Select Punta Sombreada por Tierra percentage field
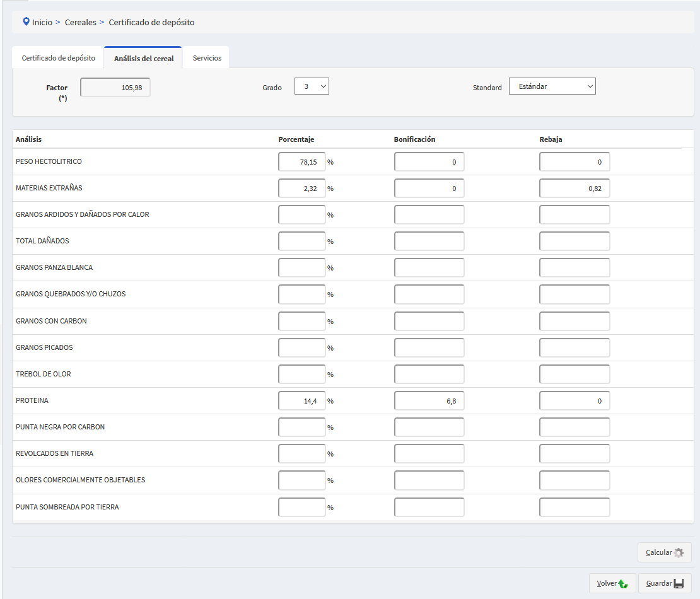Viewport: 700px width, 599px height. pos(302,508)
